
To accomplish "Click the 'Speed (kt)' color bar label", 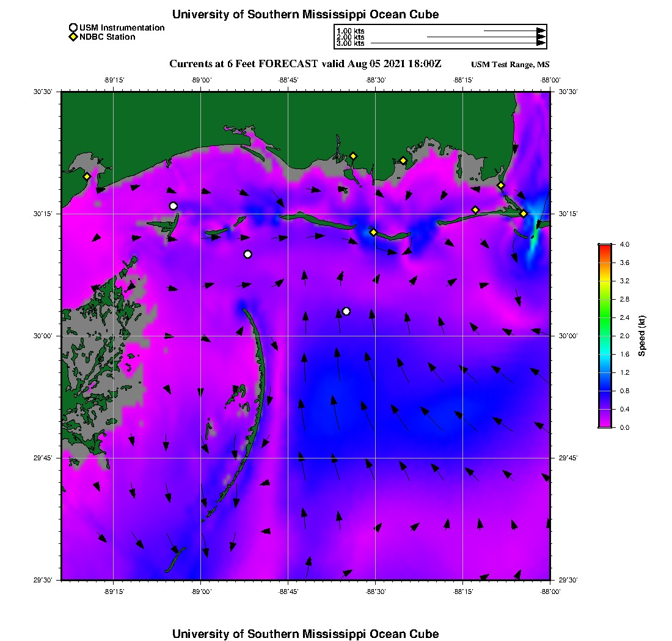I will click(641, 336).
